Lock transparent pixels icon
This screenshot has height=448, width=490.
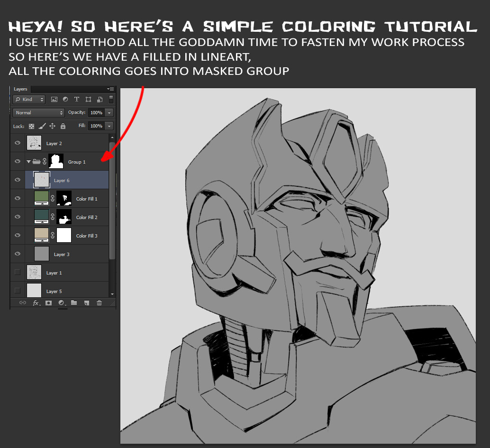[32, 126]
